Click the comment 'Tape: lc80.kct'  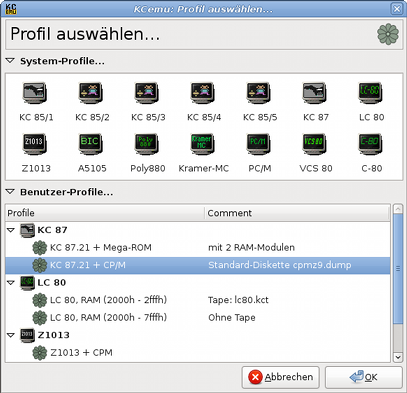238,300
